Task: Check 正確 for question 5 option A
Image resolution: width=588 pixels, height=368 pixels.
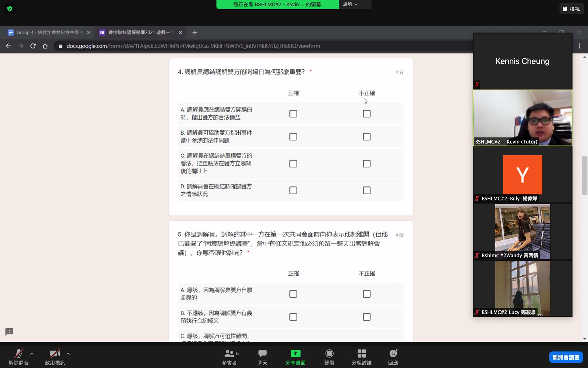Action: tap(293, 294)
